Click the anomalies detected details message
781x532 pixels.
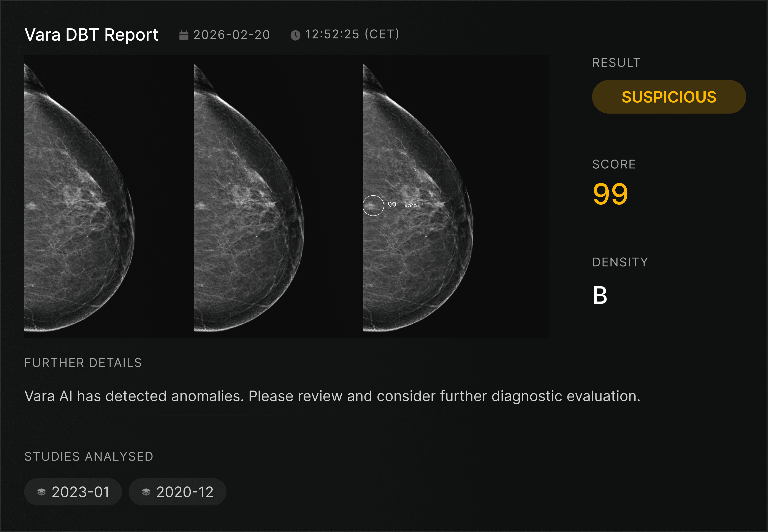point(332,396)
